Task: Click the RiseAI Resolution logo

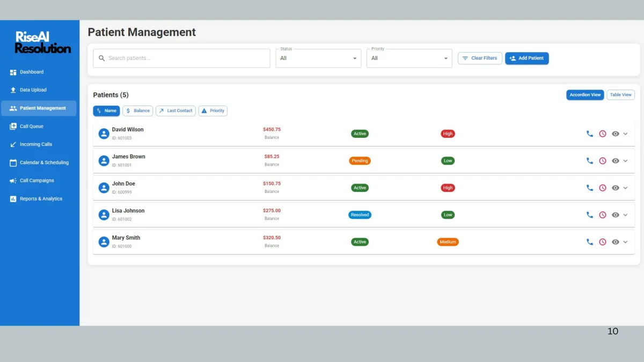Action: point(42,42)
